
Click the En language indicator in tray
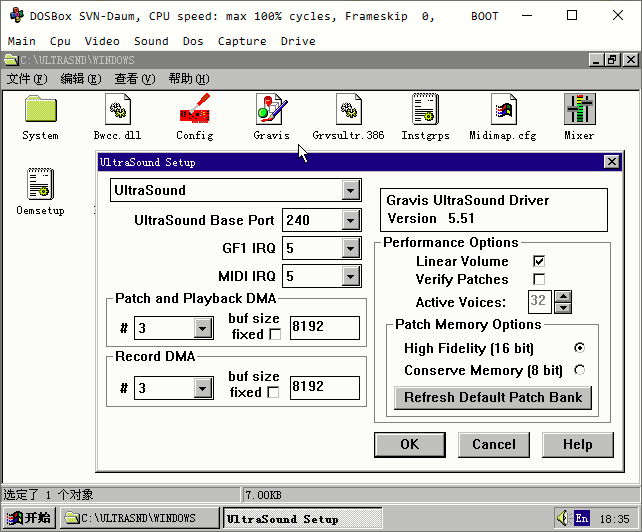(581, 518)
